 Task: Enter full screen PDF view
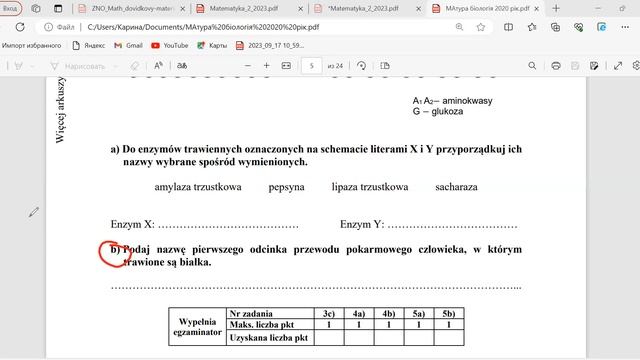(x=618, y=66)
